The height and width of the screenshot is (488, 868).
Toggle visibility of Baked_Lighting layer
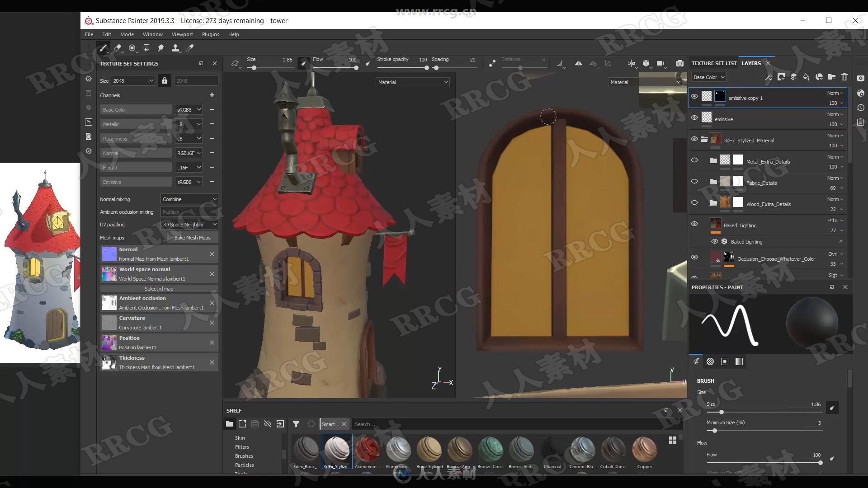694,224
